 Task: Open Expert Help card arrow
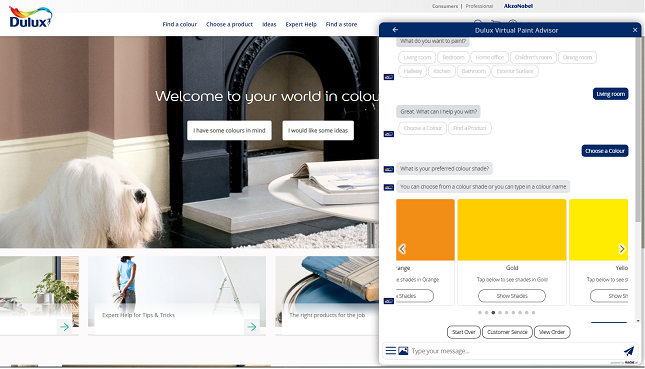(x=252, y=327)
